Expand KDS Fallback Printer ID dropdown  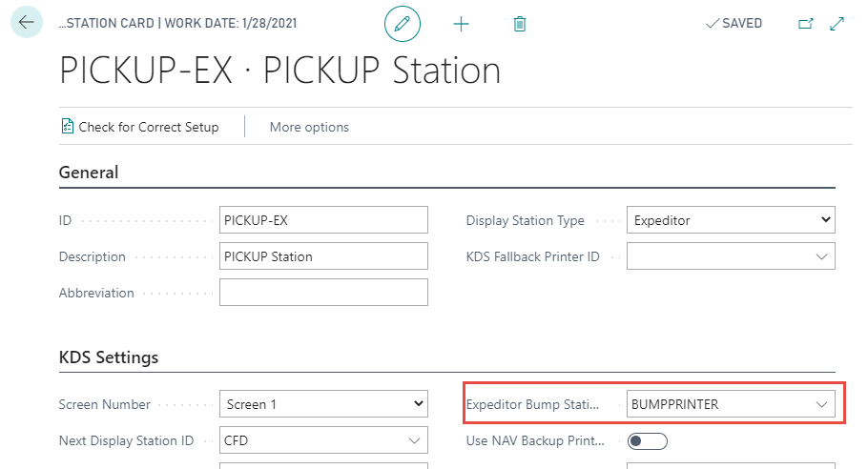point(821,256)
